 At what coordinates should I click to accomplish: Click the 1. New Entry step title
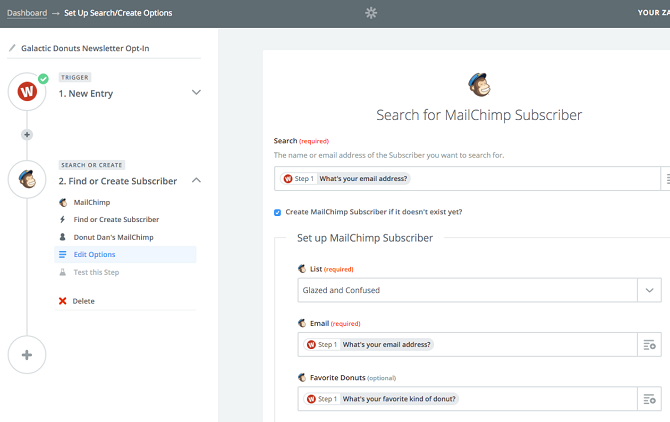tap(86, 94)
